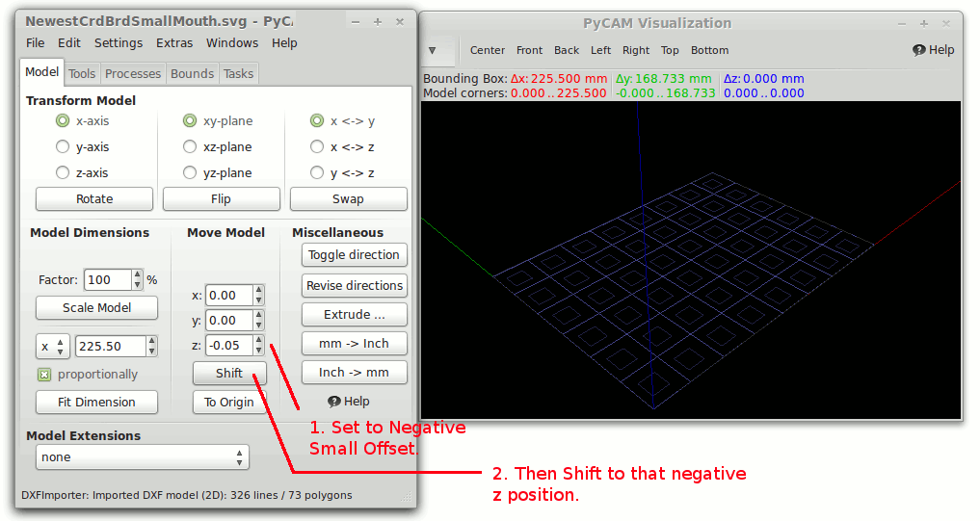980x521 pixels.
Task: Click the Factor field stepper arrows
Action: click(x=137, y=280)
